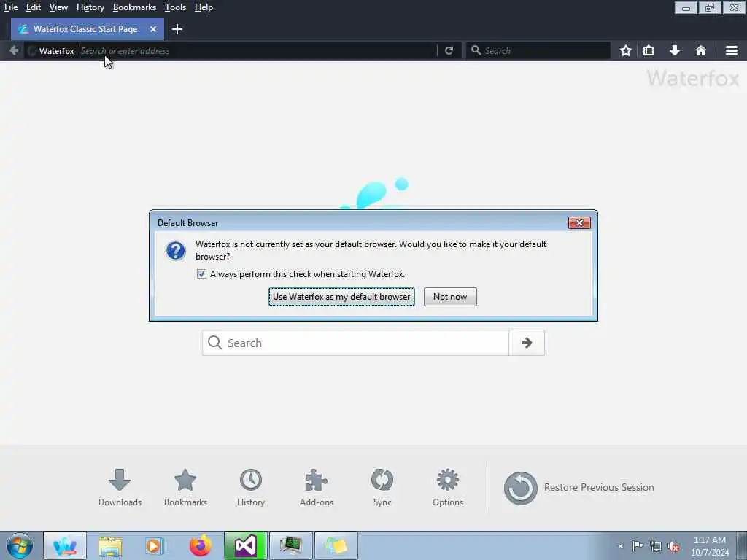Open the Edit menu
747x560 pixels.
34,7
